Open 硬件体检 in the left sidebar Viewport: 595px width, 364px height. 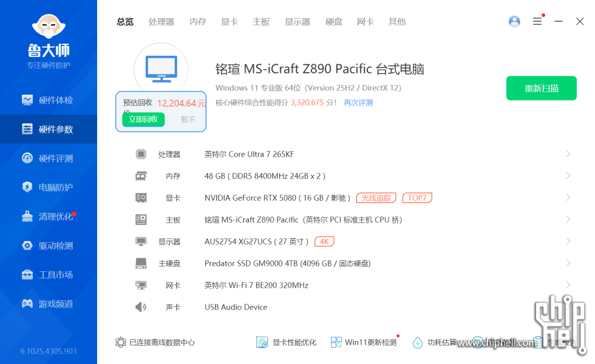(49, 100)
